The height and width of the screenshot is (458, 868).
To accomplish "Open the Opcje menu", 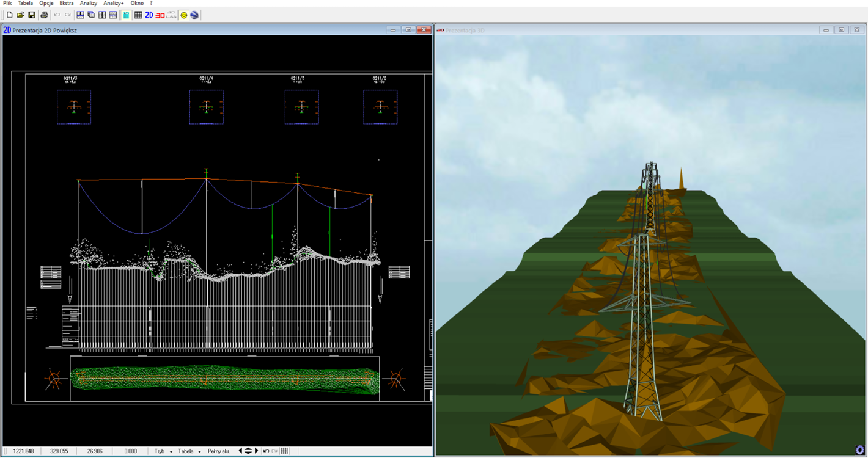I will (x=46, y=3).
